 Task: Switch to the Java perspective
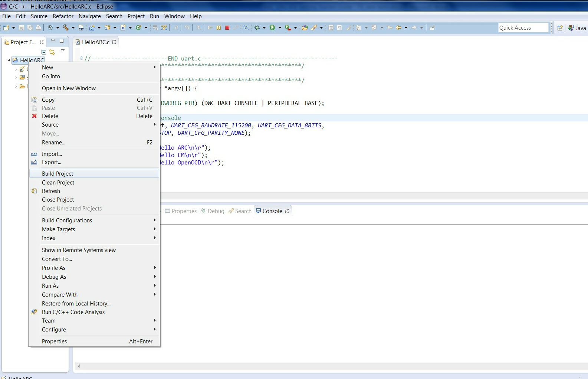click(577, 28)
